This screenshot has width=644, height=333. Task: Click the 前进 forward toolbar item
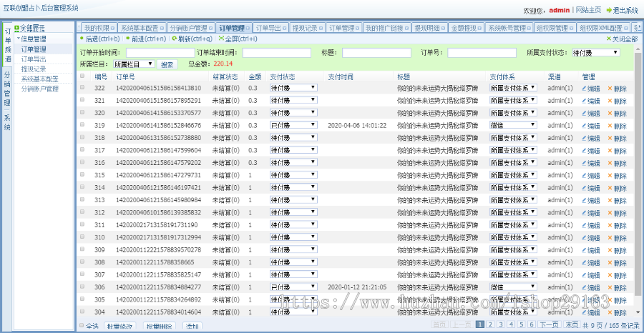point(146,39)
